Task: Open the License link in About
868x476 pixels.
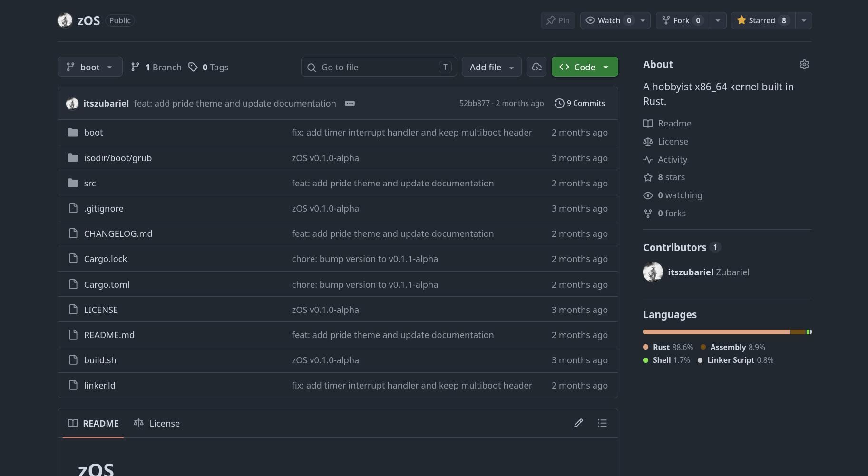Action: pyautogui.click(x=666, y=142)
